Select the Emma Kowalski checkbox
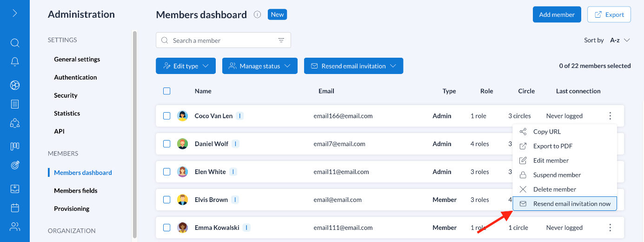644x242 pixels. click(167, 228)
